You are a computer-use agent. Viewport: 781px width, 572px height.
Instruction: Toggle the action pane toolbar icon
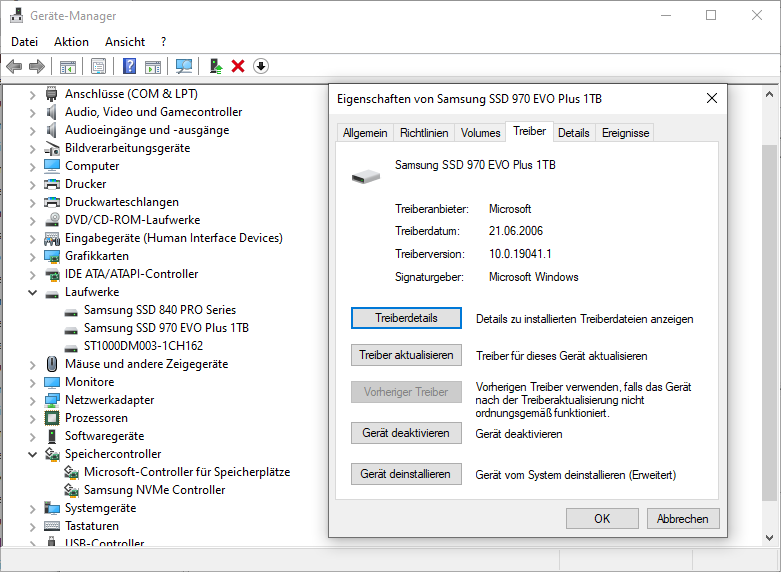coord(153,66)
